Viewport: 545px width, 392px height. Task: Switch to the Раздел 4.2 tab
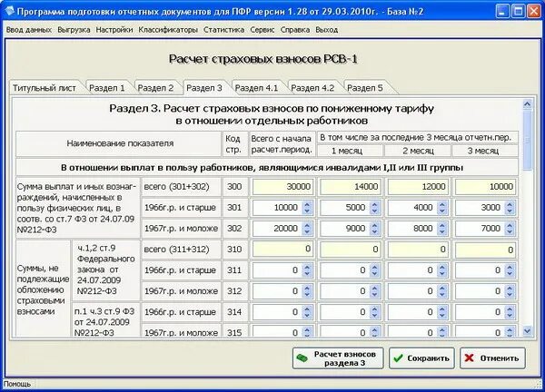(x=312, y=88)
